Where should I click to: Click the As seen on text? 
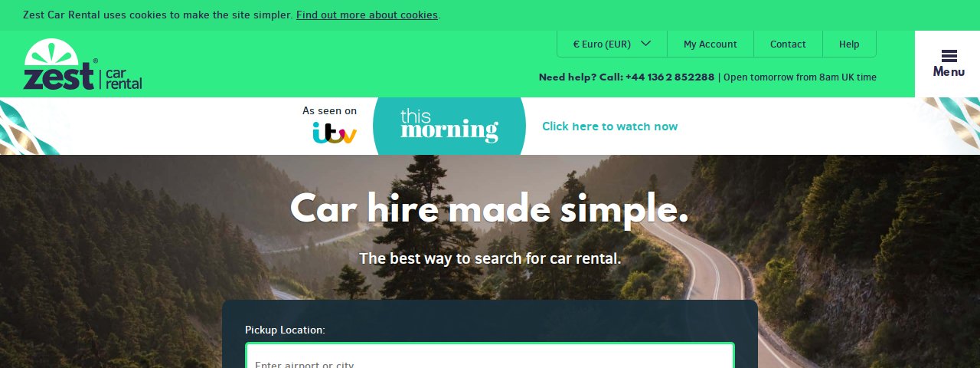(329, 110)
